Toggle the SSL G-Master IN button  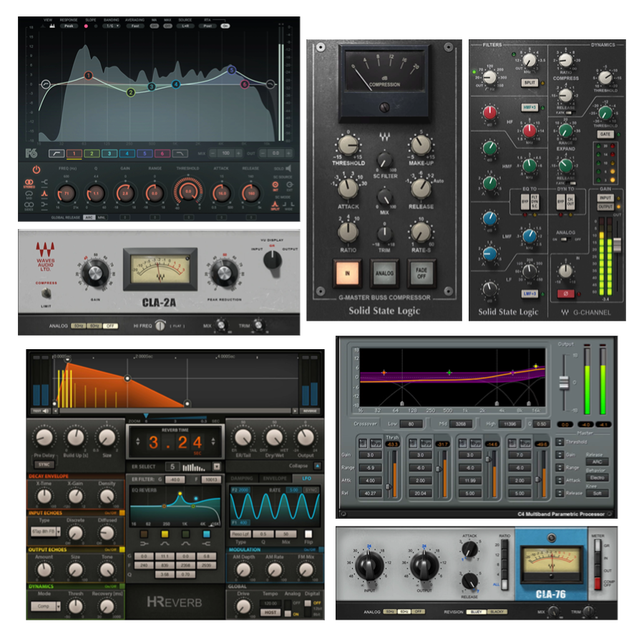[347, 273]
